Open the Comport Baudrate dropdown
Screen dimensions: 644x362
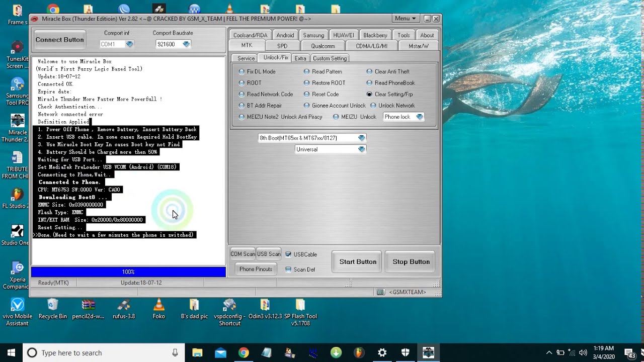[x=186, y=44]
